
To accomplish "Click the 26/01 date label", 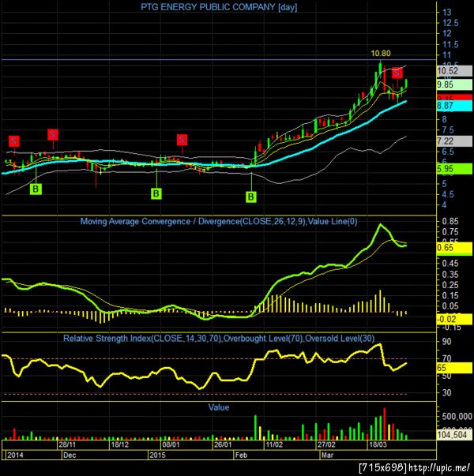I will click(x=223, y=444).
